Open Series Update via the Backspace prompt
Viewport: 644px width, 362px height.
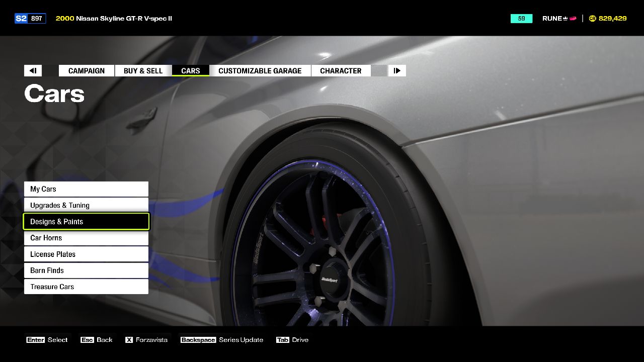coord(222,340)
